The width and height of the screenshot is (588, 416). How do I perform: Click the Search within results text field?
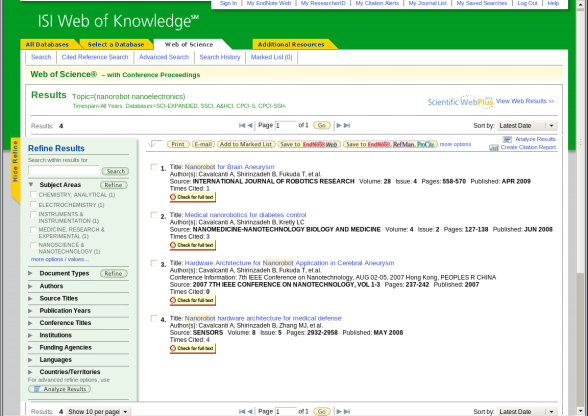point(63,170)
